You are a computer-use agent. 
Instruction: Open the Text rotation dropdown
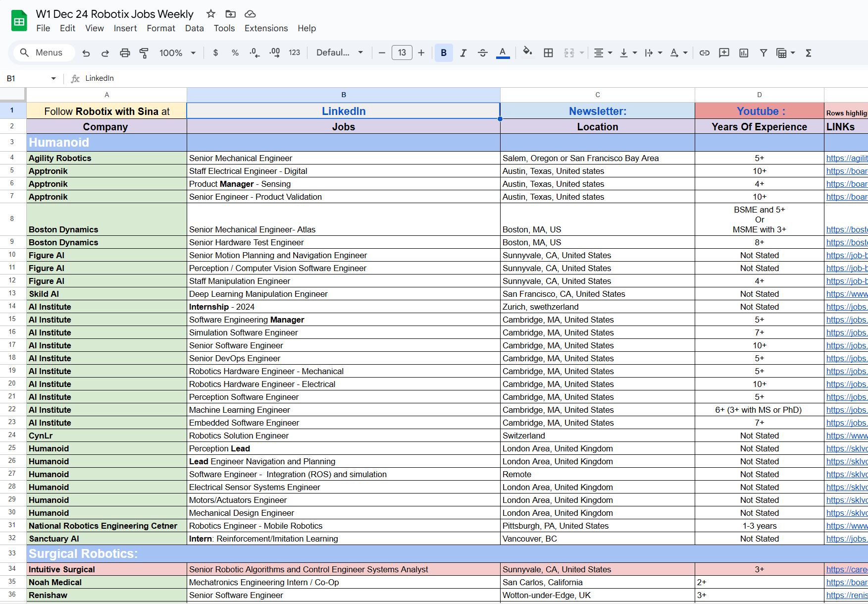[x=678, y=53]
